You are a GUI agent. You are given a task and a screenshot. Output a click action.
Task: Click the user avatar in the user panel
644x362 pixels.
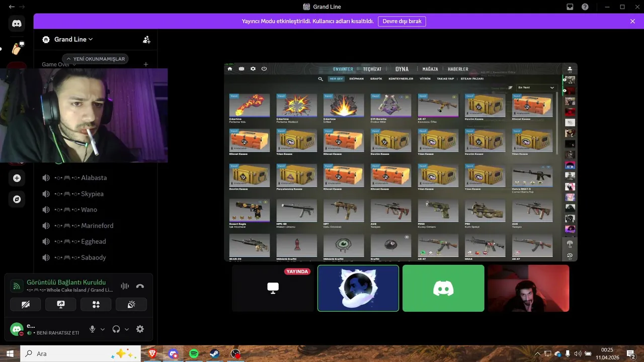click(17, 329)
